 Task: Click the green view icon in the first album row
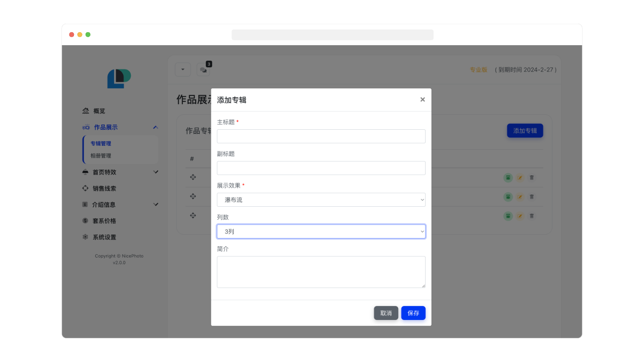[x=508, y=178]
